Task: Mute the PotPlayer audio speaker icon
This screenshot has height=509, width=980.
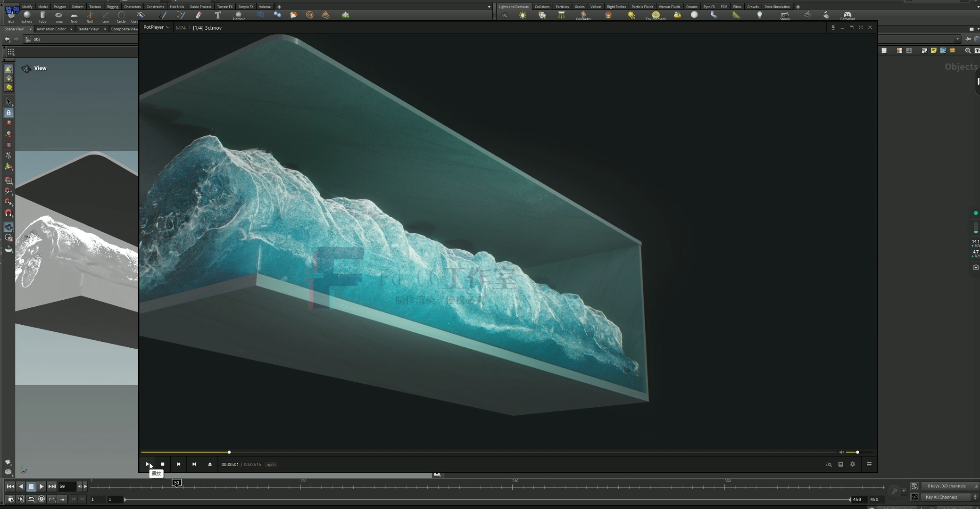Action: click(x=842, y=452)
